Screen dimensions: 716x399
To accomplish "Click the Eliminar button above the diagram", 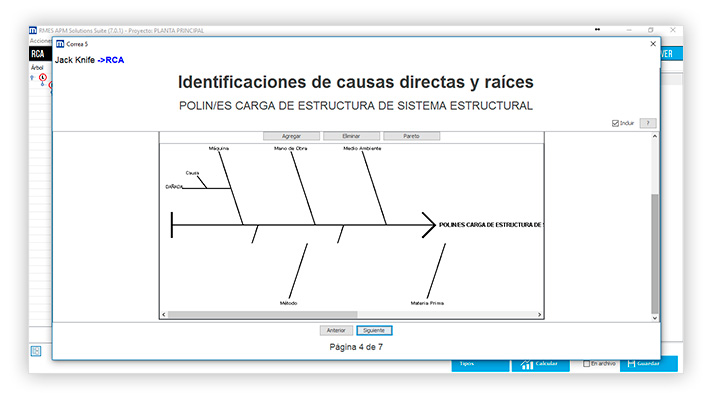I will 351,136.
